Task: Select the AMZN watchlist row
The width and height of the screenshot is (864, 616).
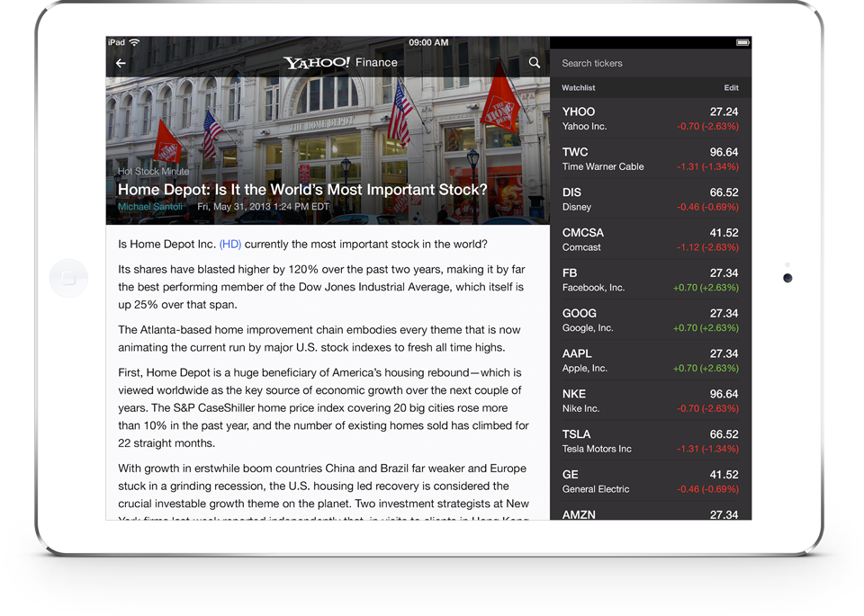Action: (651, 511)
